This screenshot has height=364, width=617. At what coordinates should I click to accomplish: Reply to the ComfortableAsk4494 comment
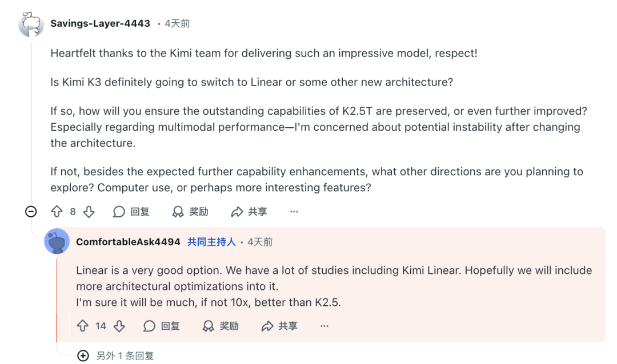[x=162, y=326]
